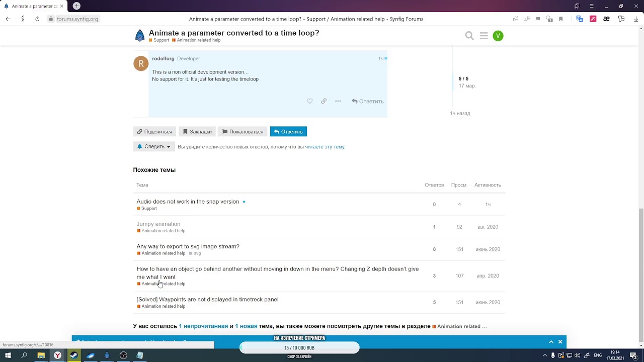
Task: Open the browser collections icon in title bar
Action: 577,6
